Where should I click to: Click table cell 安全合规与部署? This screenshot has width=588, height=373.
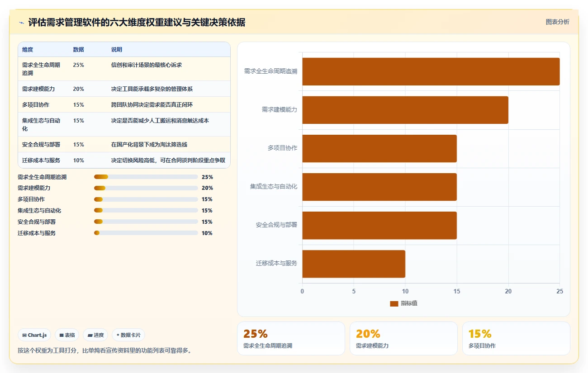tap(41, 144)
